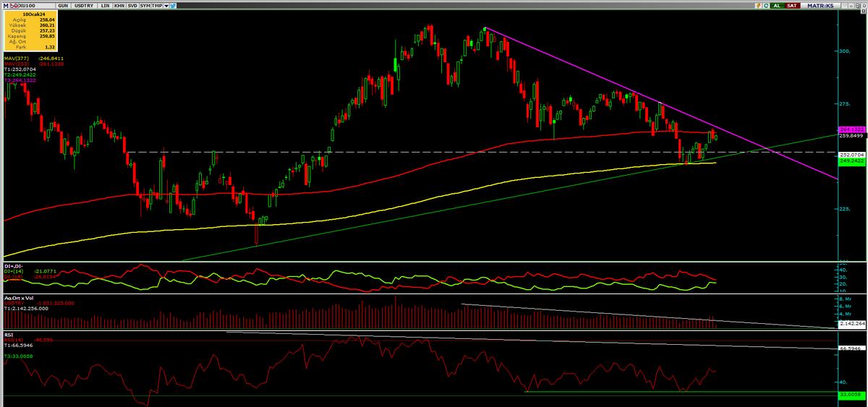
Task: Click the Açılış 258,04 row
Action: 31,20
